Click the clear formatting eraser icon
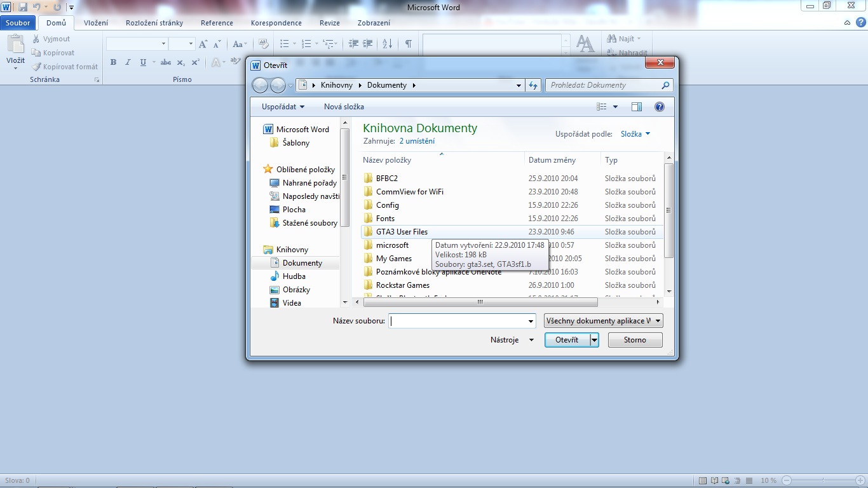Viewport: 868px width, 488px height. pyautogui.click(x=263, y=44)
